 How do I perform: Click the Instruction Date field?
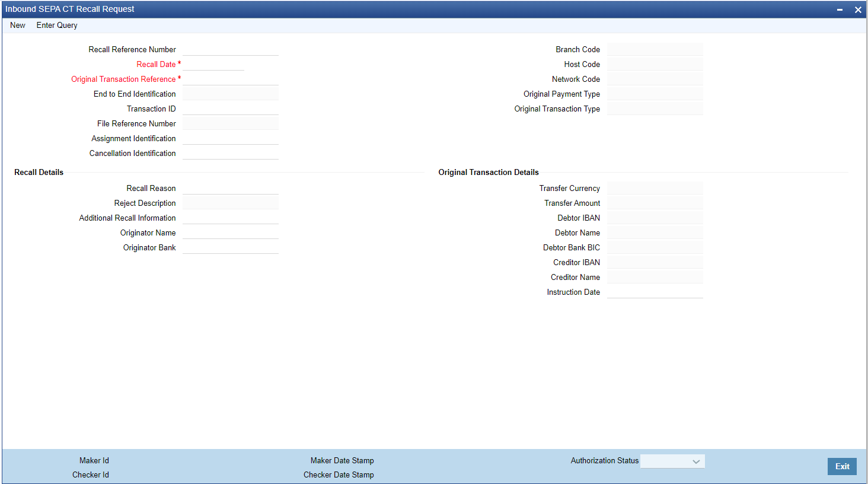tap(655, 292)
